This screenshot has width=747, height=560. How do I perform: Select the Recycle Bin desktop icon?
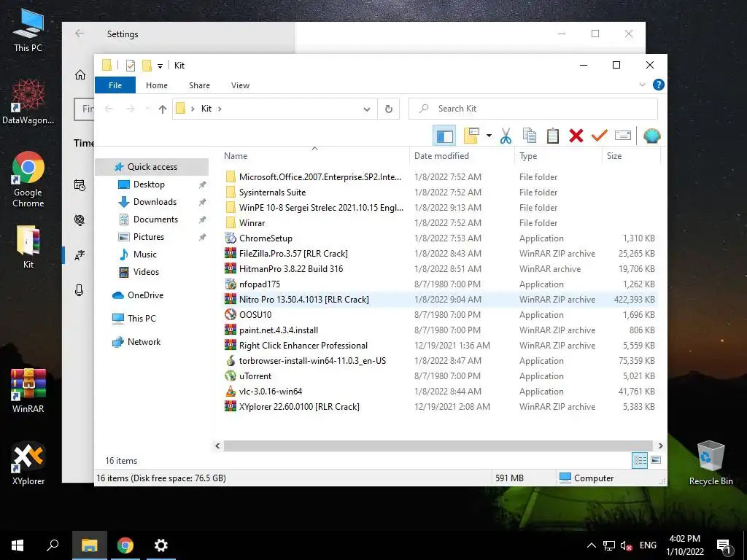click(711, 463)
